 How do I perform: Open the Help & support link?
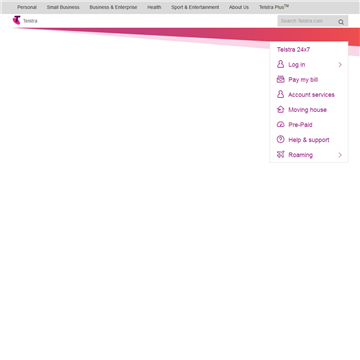[x=309, y=140]
